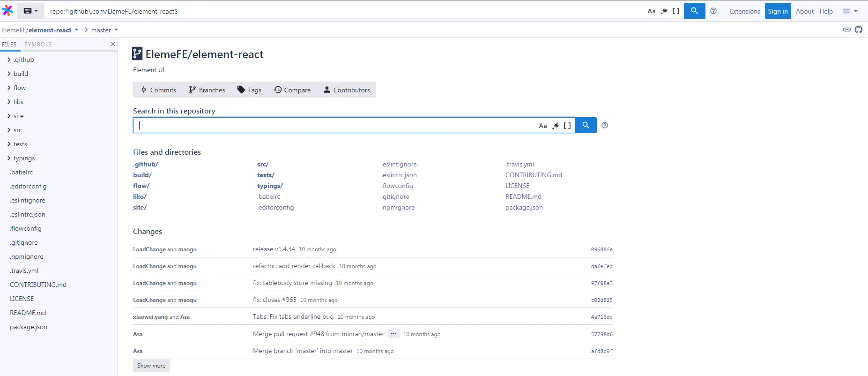Open the typings/ directory link
The height and width of the screenshot is (376, 868).
(x=270, y=186)
